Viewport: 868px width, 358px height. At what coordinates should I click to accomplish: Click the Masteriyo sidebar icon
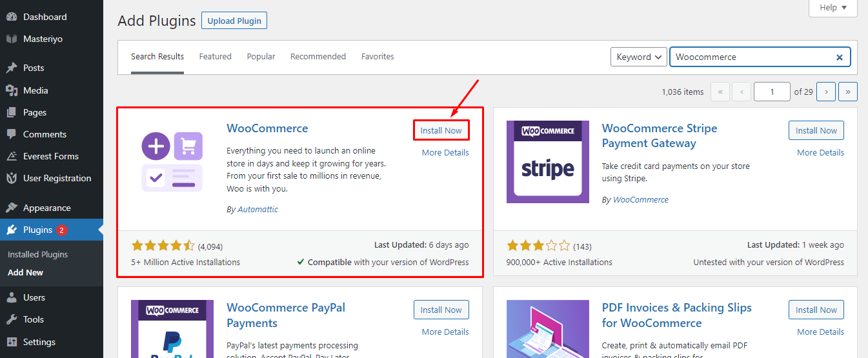click(x=12, y=39)
